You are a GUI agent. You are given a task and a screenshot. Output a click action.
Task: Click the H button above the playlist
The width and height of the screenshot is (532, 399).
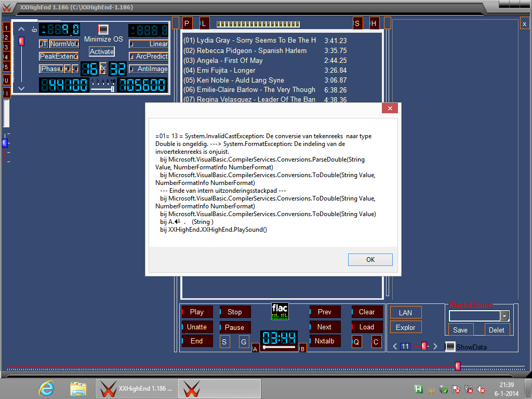tap(374, 23)
